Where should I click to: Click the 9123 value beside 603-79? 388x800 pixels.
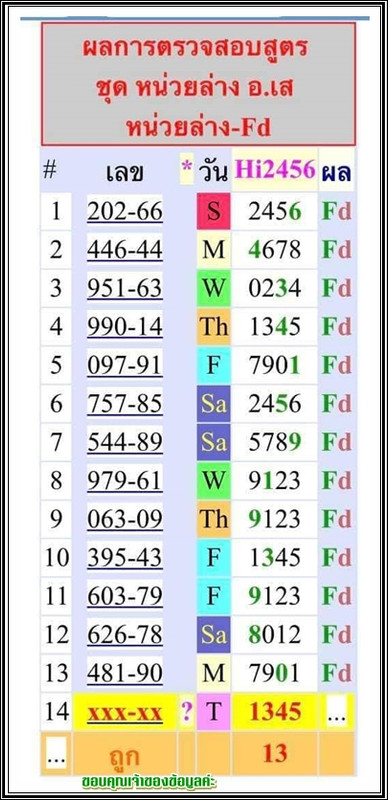[275, 596]
